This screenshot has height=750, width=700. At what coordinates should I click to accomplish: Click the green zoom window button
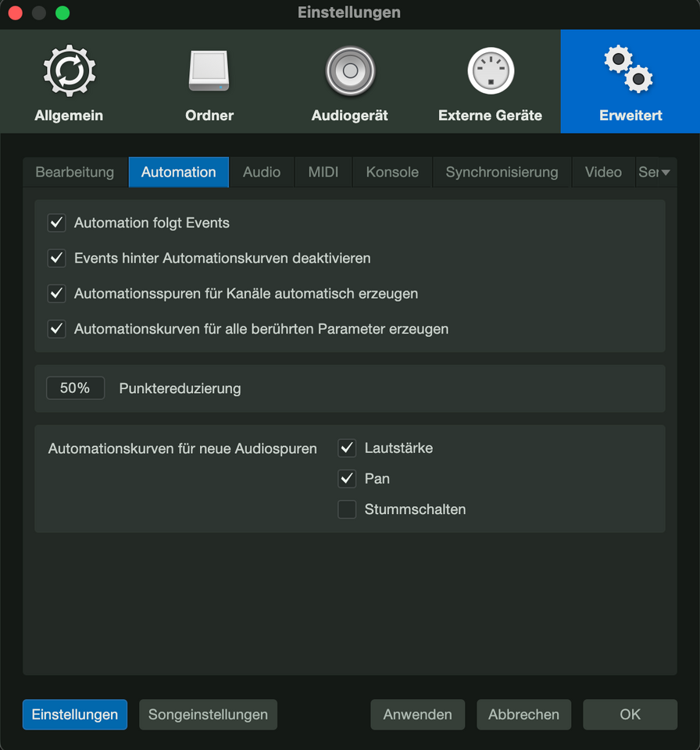click(62, 13)
